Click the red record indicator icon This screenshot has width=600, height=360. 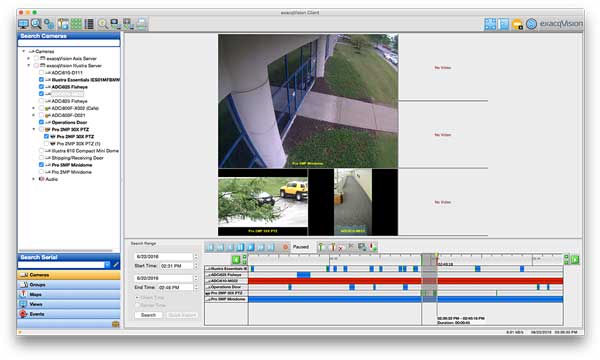tap(285, 247)
